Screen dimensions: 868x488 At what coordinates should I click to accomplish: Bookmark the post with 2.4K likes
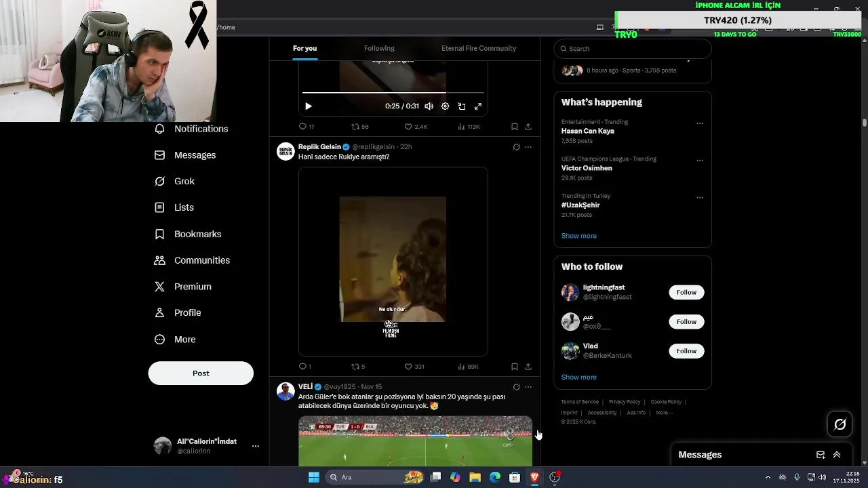515,127
